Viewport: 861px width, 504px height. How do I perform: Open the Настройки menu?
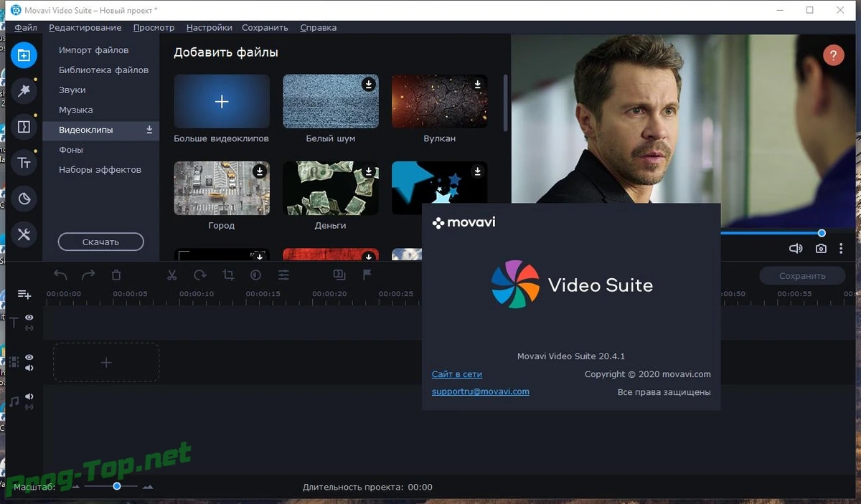209,27
